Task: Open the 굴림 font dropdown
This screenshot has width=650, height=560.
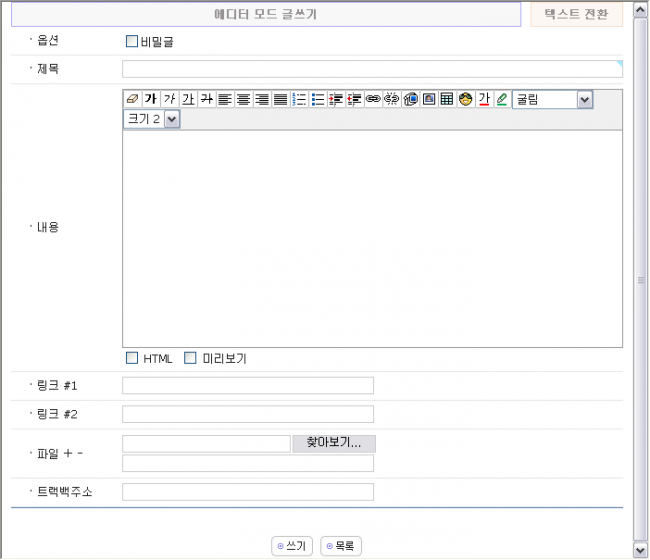Action: [x=584, y=99]
